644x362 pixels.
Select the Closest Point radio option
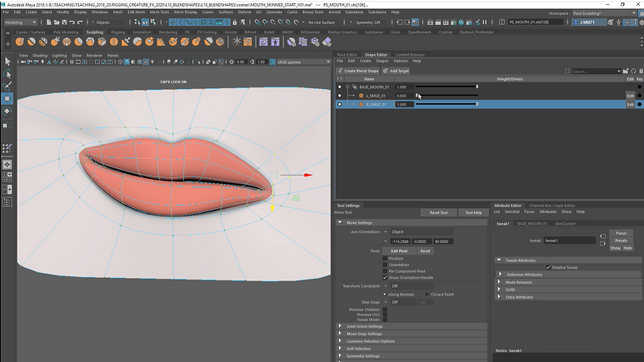click(427, 295)
